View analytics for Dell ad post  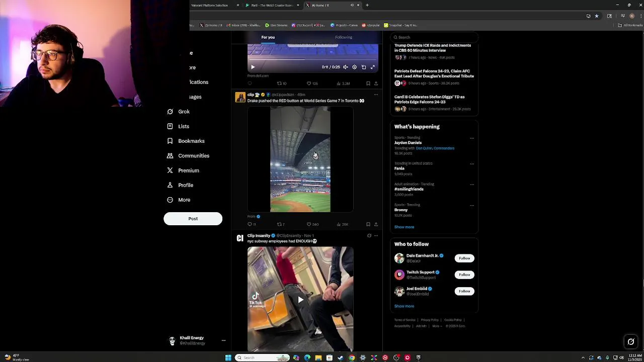343,83
